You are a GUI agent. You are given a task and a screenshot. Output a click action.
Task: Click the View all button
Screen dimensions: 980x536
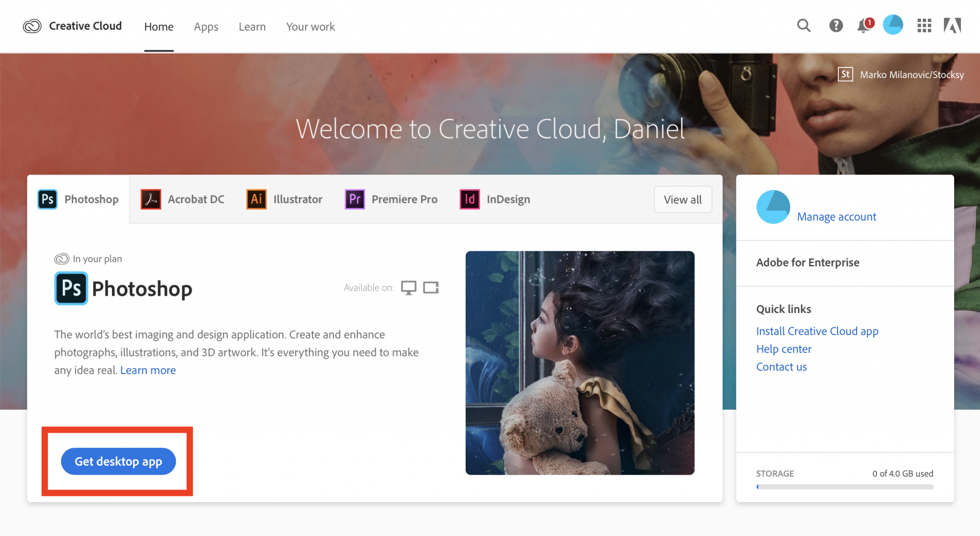tap(683, 200)
